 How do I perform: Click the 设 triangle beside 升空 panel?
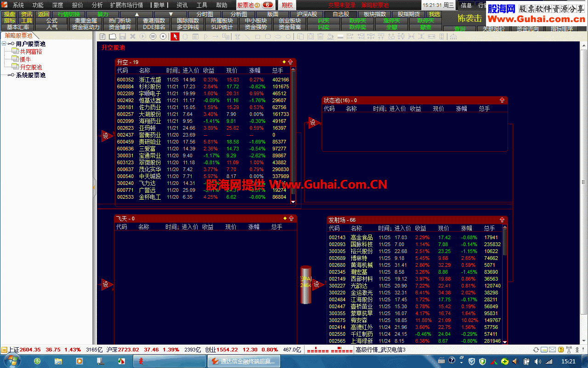coord(107,136)
